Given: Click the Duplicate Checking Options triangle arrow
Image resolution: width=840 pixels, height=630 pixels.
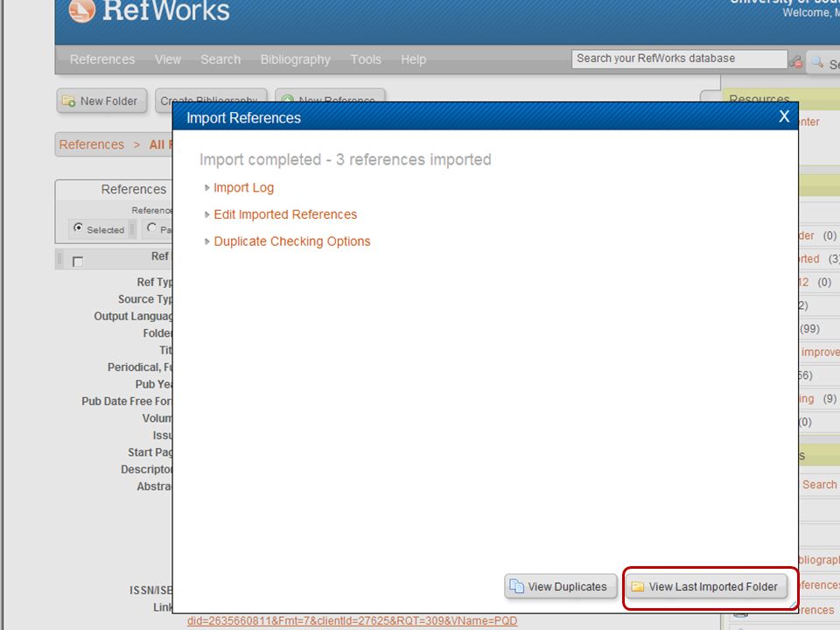Looking at the screenshot, I should 206,241.
